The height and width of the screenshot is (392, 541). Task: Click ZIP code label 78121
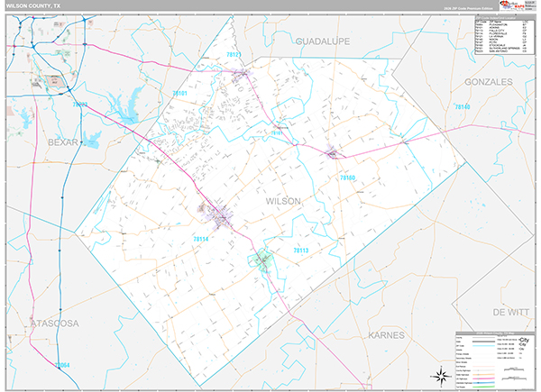(234, 55)
